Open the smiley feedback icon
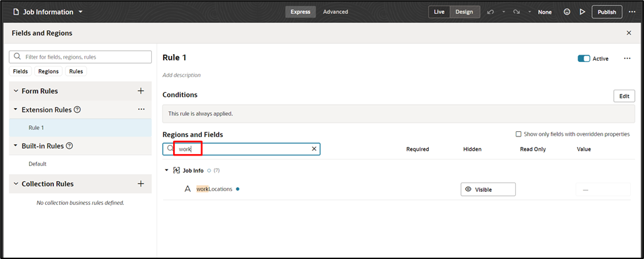 coord(567,12)
